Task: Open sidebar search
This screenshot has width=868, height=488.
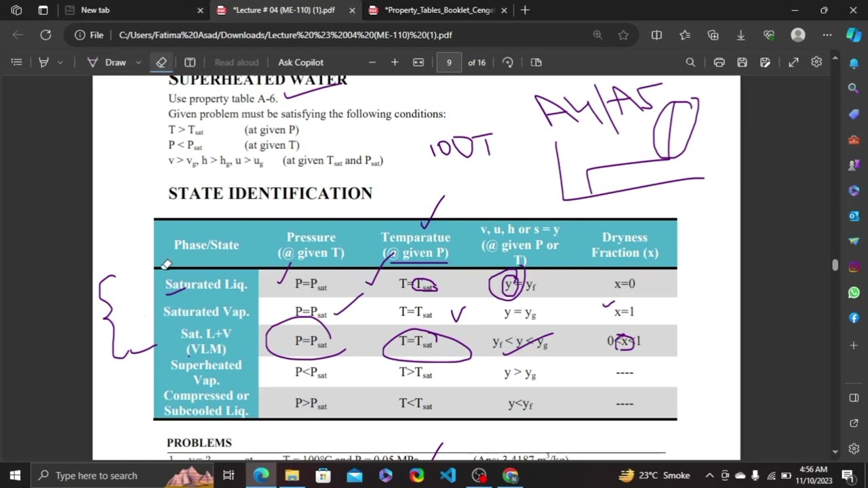Action: pos(854,88)
